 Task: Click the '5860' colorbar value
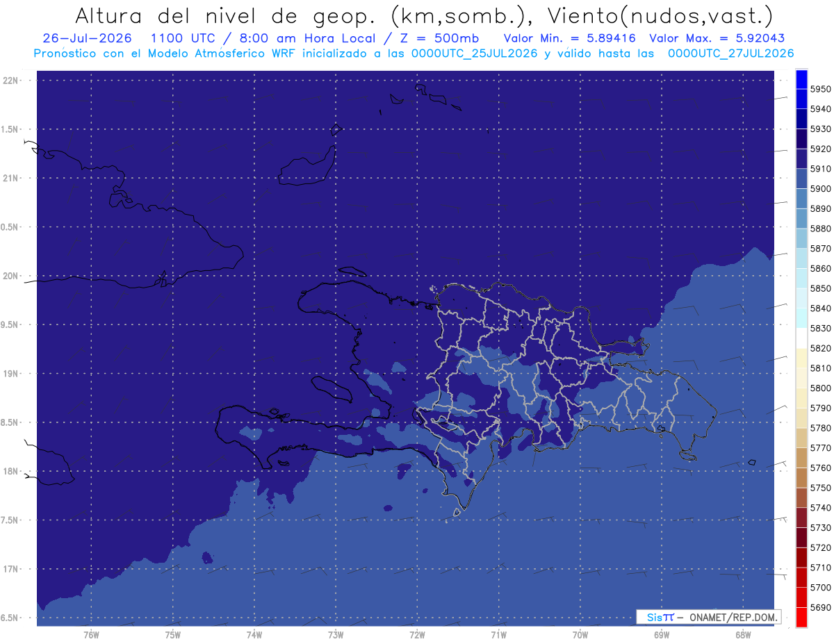821,268
